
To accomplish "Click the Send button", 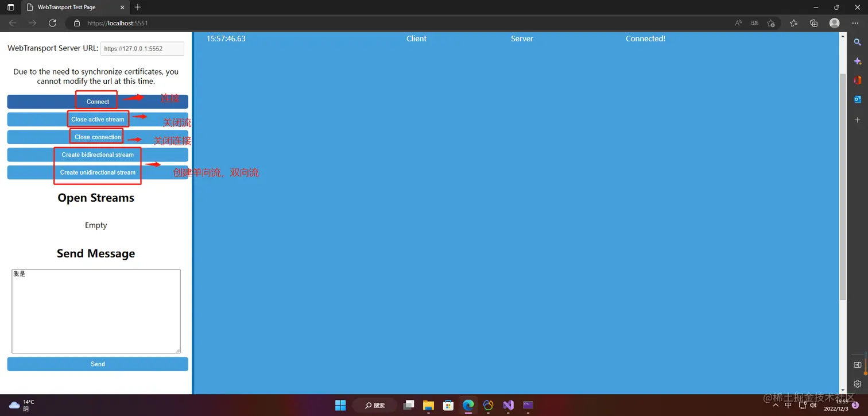I will [98, 364].
